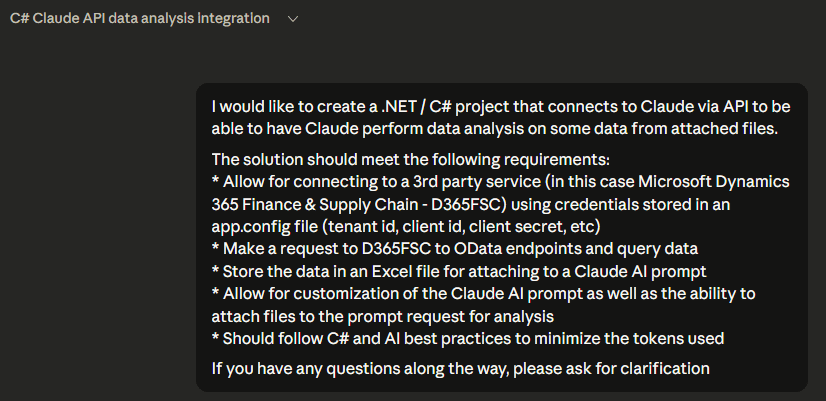Click the bullet 'Store the data in an Excel file'

(340, 272)
